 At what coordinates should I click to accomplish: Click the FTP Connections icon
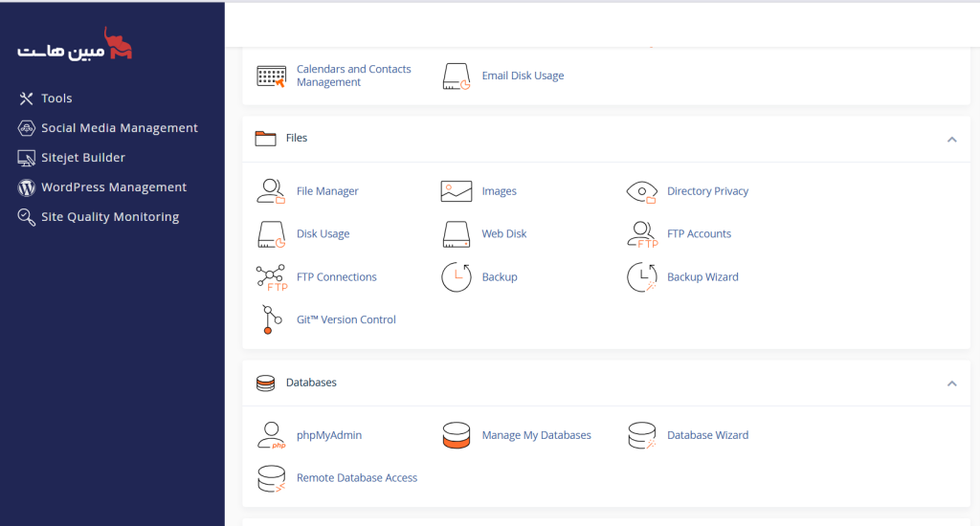point(271,277)
